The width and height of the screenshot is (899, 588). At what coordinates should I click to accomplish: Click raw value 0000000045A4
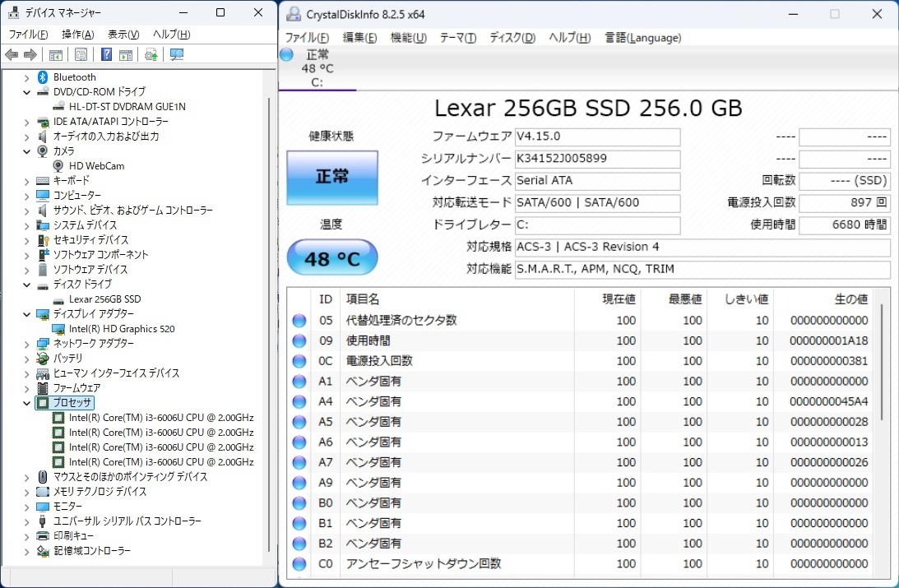point(828,402)
